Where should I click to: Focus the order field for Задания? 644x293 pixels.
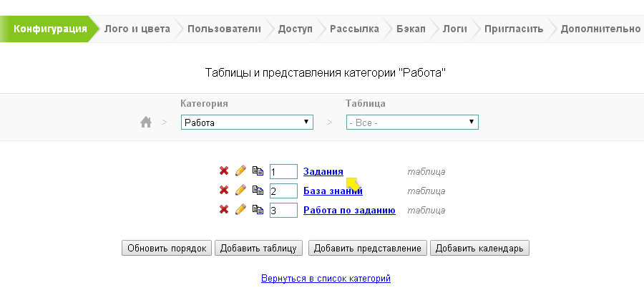(x=283, y=172)
